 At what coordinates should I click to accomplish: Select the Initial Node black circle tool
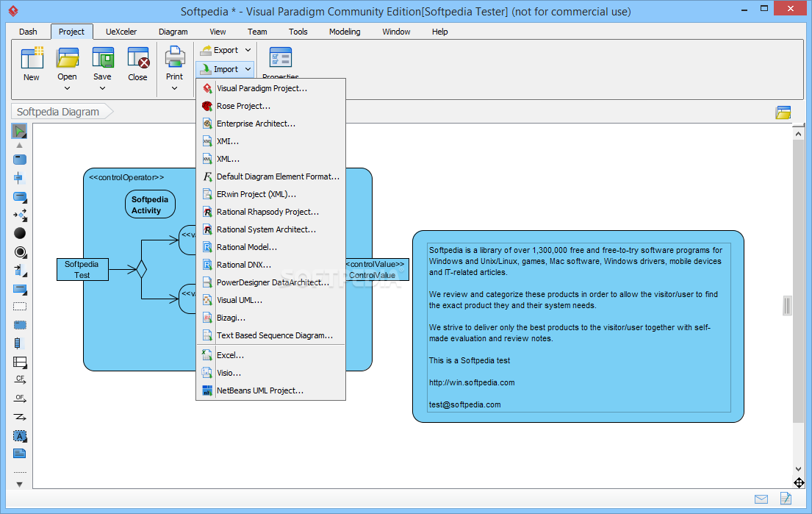pyautogui.click(x=20, y=233)
